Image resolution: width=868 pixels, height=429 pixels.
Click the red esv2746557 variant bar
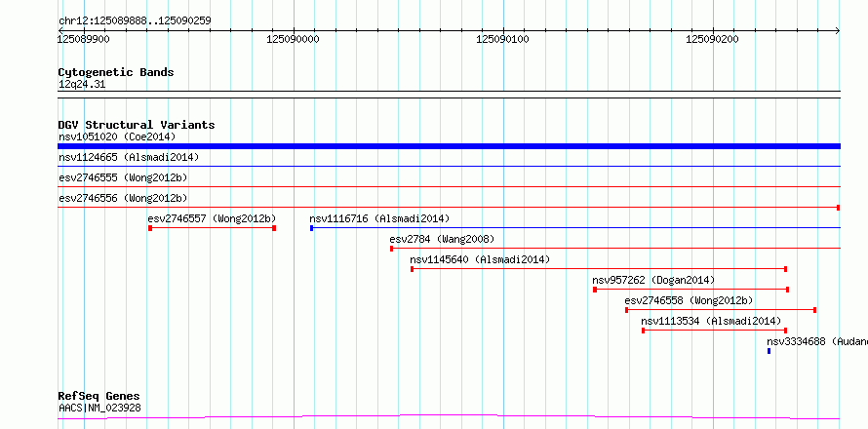[x=212, y=228]
